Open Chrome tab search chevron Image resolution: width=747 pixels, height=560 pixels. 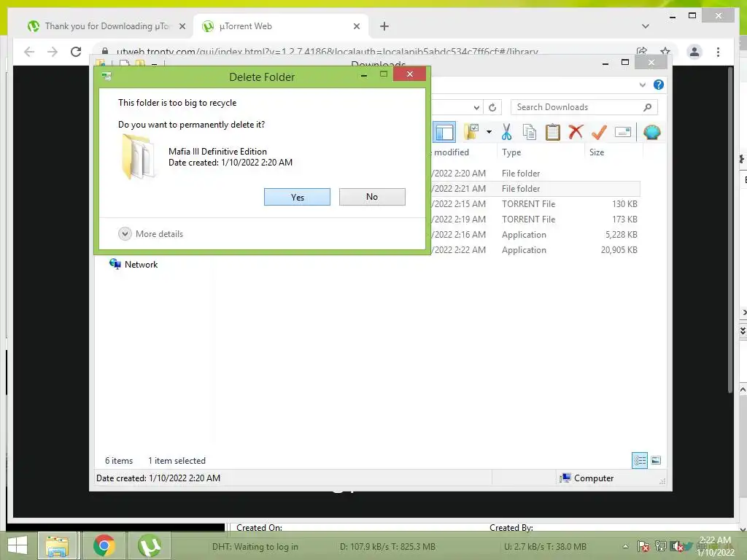[x=645, y=26]
